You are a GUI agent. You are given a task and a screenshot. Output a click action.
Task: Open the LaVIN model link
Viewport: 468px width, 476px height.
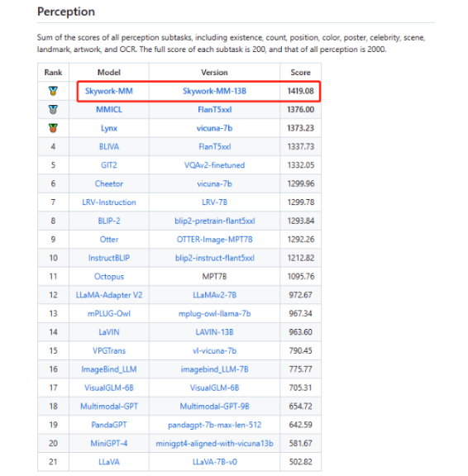(x=109, y=332)
